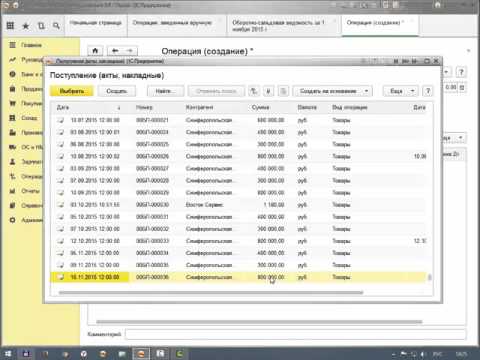Open Справочники section icon in sidebar
480x360 pixels.
pos(13,206)
